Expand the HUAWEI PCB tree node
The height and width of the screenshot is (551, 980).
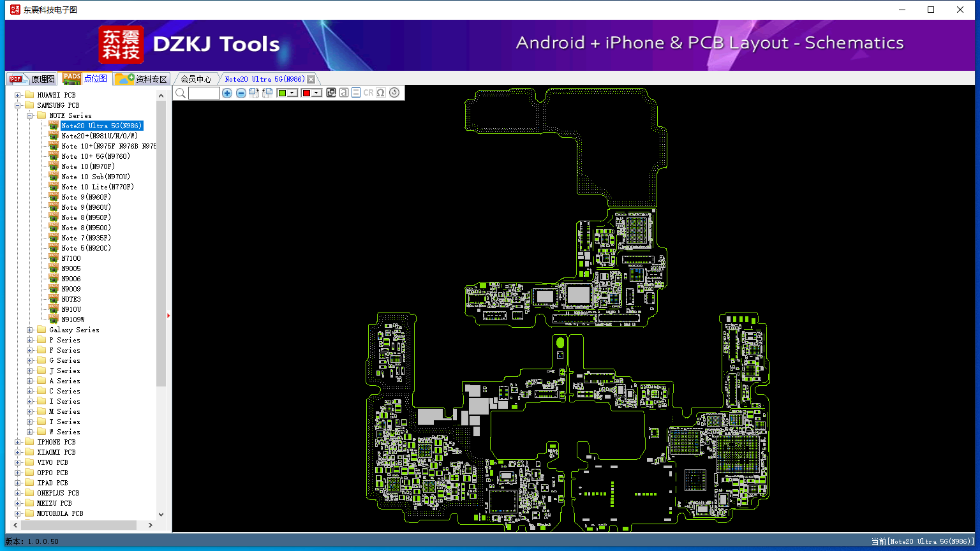coord(18,95)
